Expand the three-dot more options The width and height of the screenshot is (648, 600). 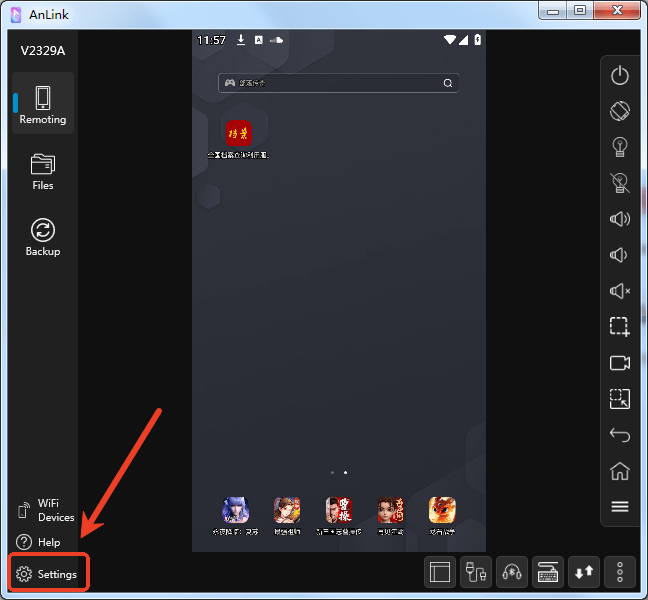point(620,572)
